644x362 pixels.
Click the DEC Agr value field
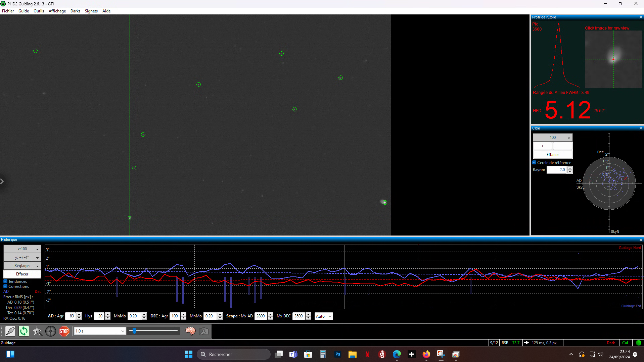175,316
